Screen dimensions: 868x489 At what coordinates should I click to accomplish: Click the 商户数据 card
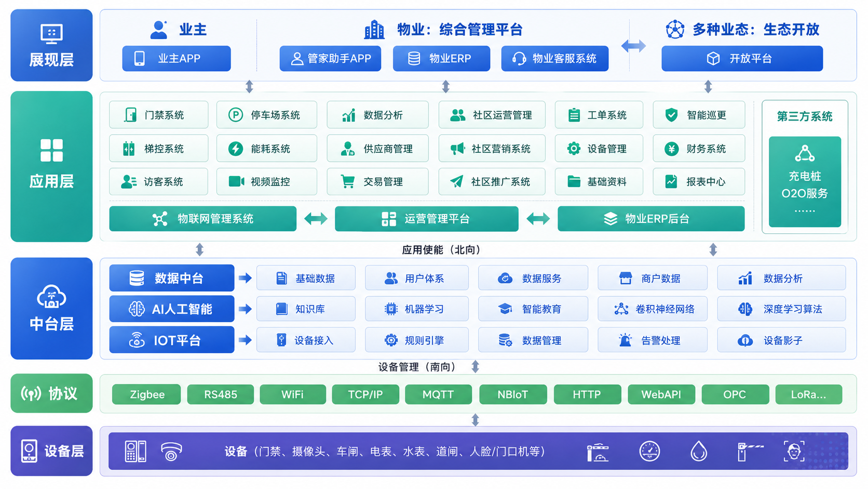[x=653, y=278]
